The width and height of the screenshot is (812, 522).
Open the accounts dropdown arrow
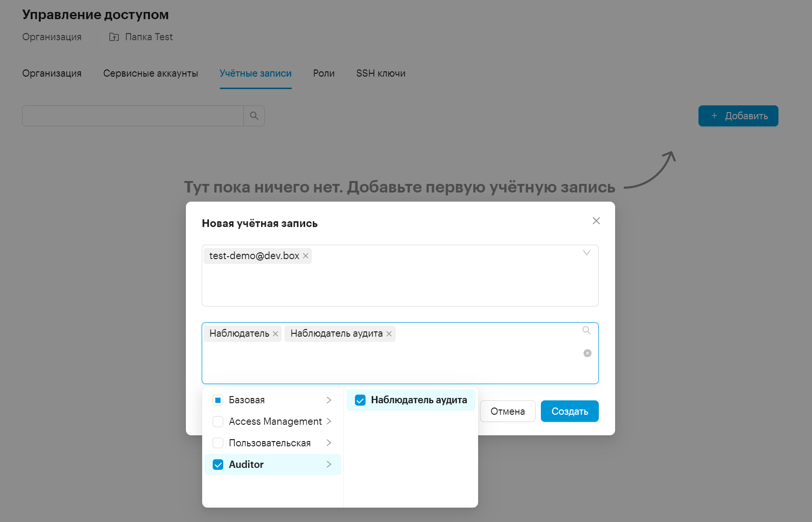pyautogui.click(x=586, y=253)
